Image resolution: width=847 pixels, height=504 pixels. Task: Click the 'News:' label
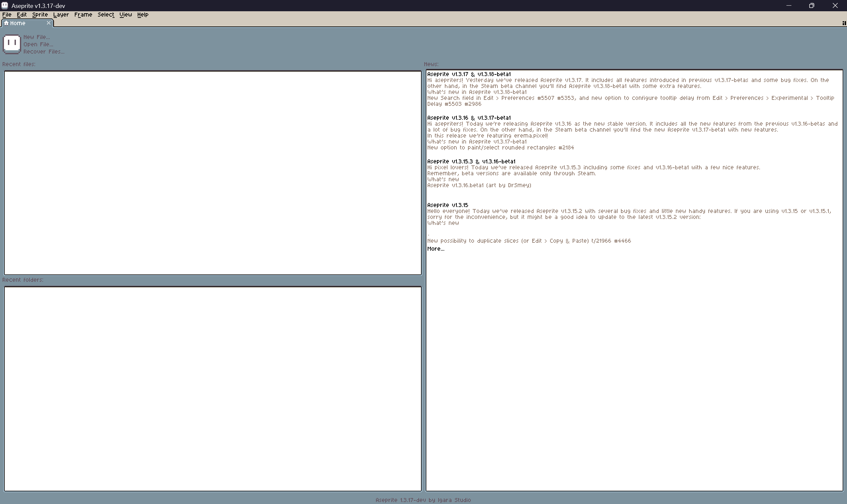point(431,64)
